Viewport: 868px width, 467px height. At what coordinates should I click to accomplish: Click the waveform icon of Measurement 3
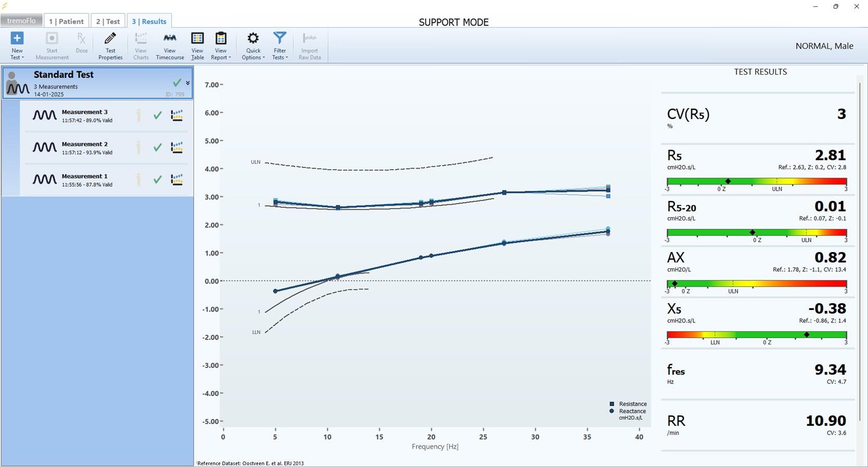pos(44,115)
